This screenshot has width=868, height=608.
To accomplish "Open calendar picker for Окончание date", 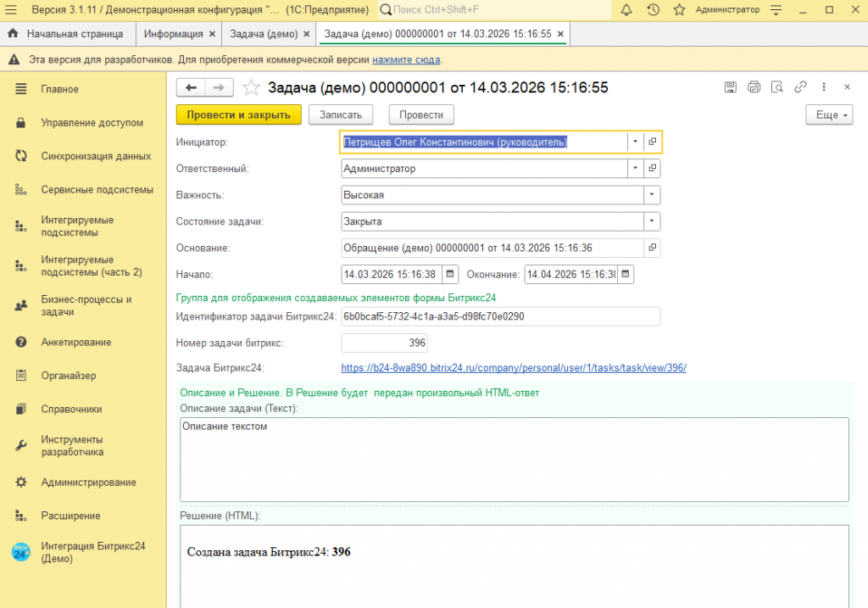I will tap(625, 274).
